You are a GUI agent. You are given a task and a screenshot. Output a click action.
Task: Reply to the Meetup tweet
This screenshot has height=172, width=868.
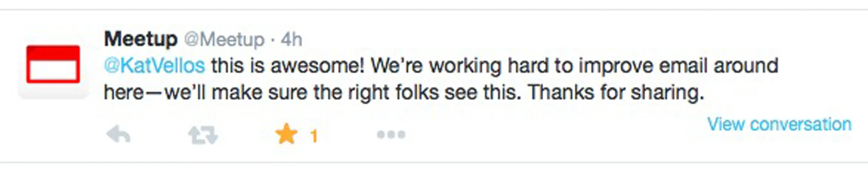click(x=118, y=134)
